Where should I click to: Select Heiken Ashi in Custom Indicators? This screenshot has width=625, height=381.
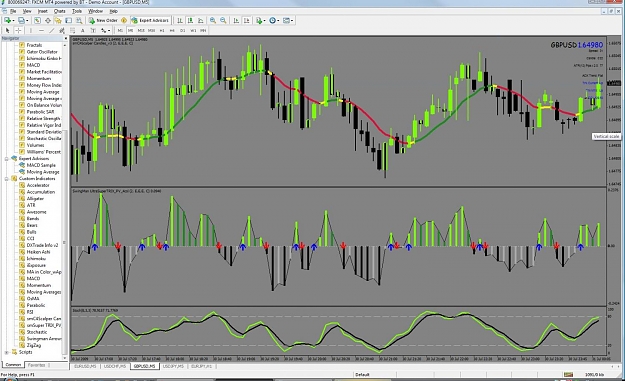(x=38, y=252)
